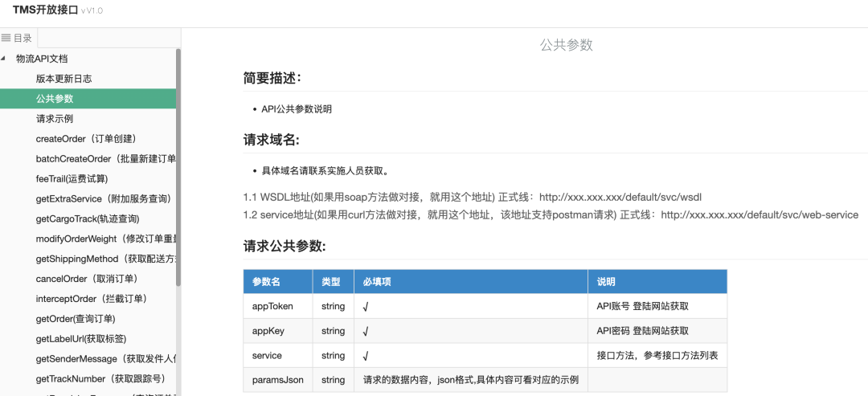Screen dimensions: 868x396
Task: Click the check mark in service row
Action: coord(366,356)
